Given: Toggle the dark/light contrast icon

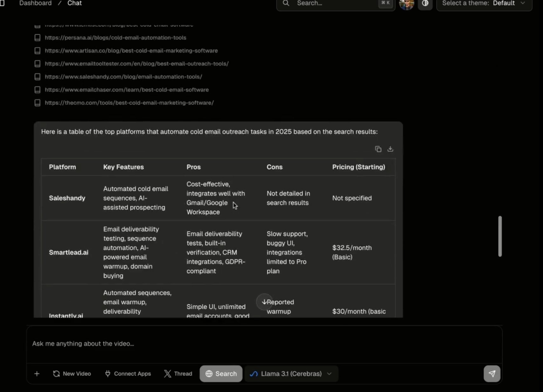Looking at the screenshot, I should click(x=425, y=4).
